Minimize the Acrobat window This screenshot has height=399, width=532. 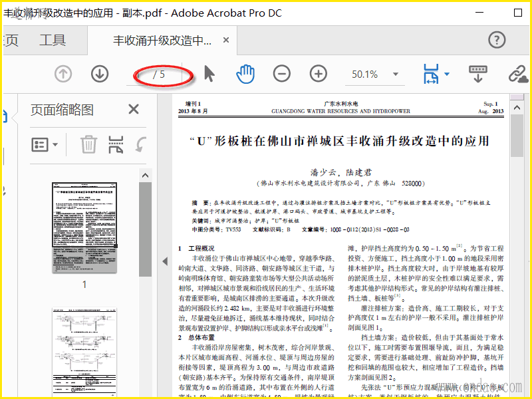coord(479,13)
